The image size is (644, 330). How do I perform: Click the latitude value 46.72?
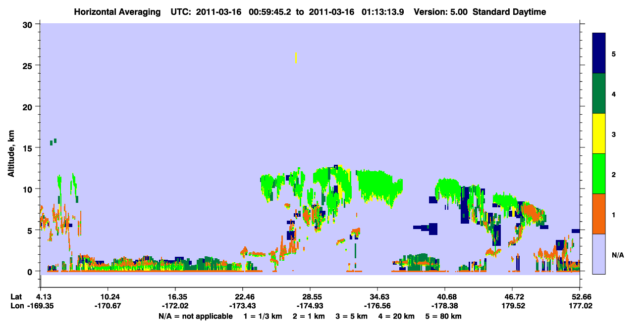[x=513, y=297]
